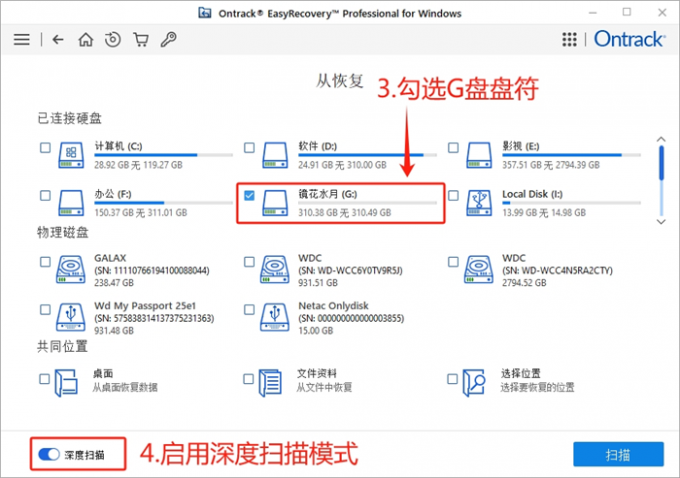
Task: Click the WDC 2794.52 GB disk icon
Action: (478, 269)
